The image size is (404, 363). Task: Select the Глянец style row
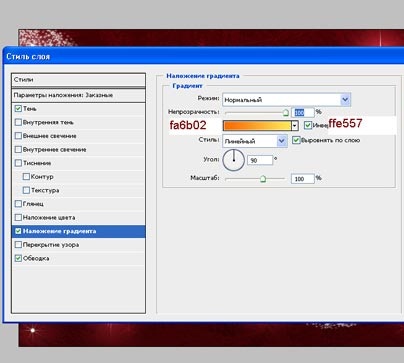(x=79, y=204)
